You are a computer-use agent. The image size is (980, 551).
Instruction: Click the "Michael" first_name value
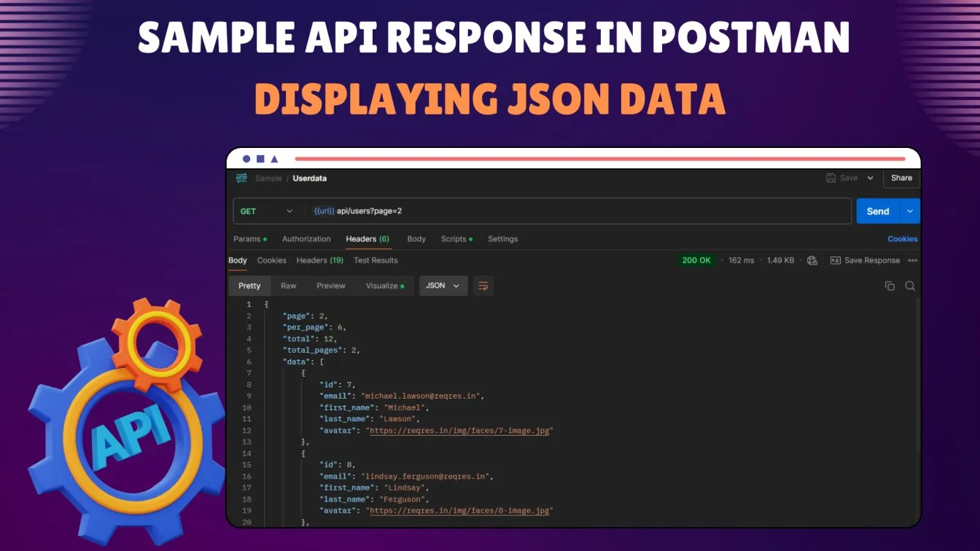[403, 407]
